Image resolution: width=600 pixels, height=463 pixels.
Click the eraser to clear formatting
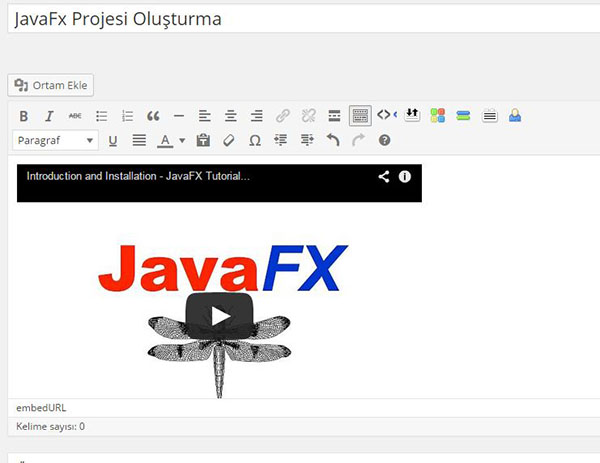coord(229,141)
